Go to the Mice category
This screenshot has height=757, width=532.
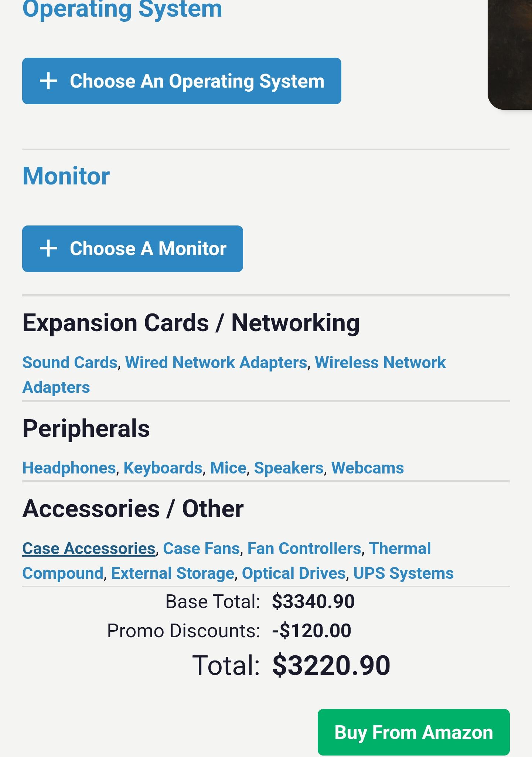pos(228,468)
